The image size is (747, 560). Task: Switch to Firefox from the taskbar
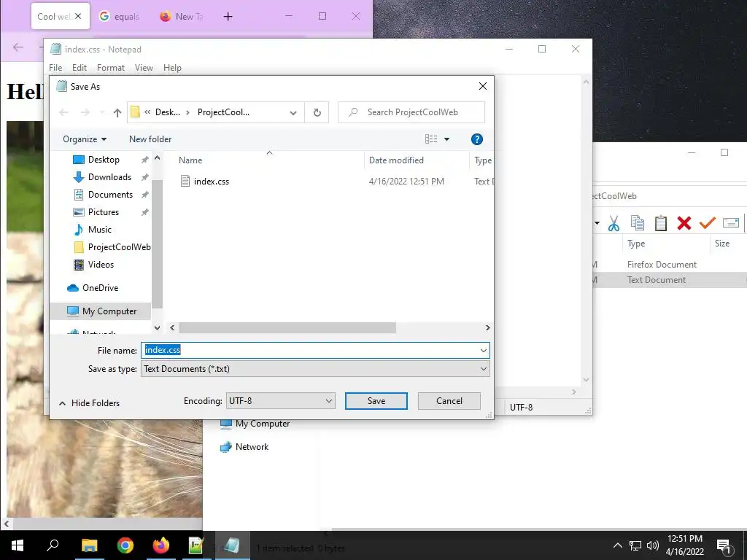click(x=161, y=545)
